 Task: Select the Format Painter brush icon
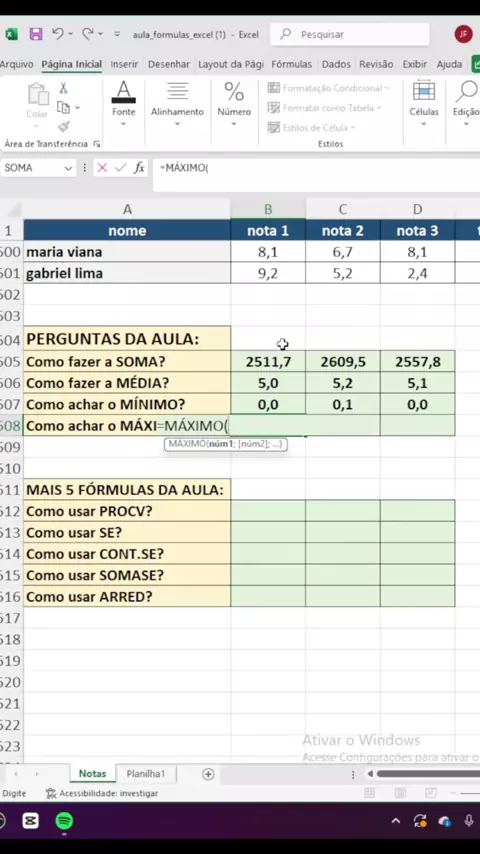64,127
